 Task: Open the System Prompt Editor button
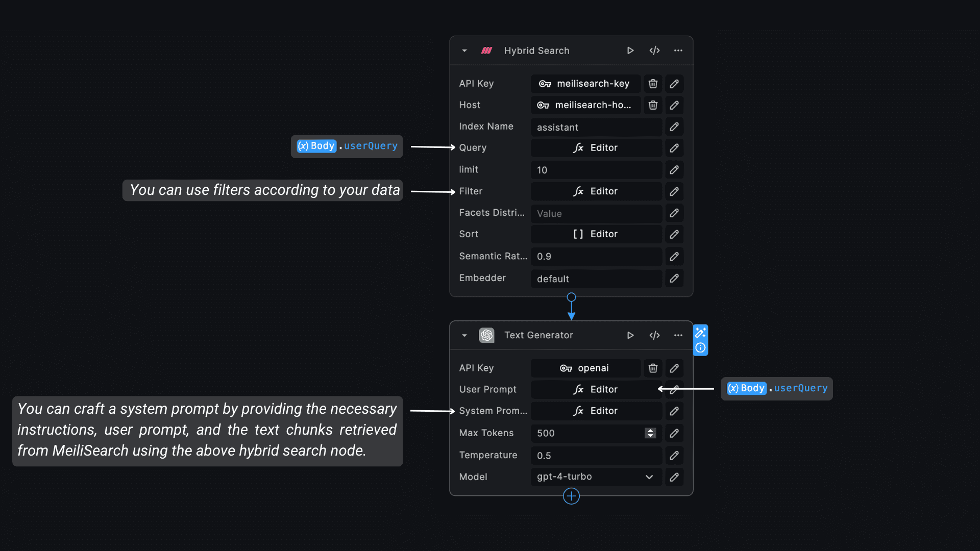(596, 411)
